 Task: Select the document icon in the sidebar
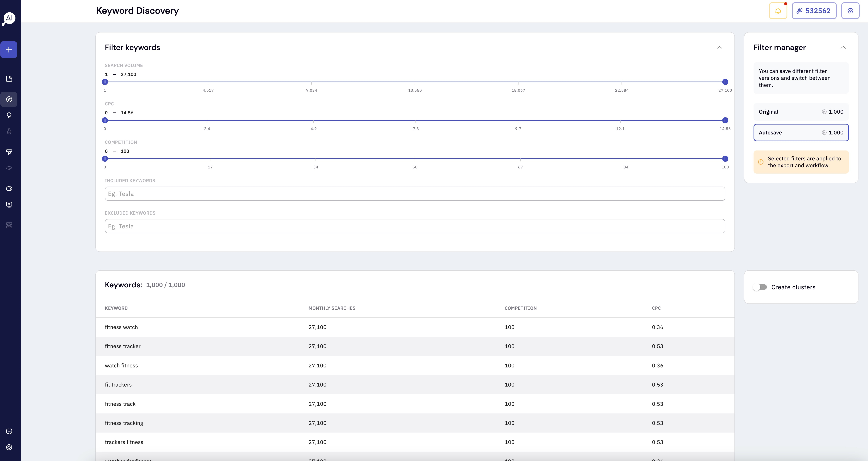tap(9, 78)
